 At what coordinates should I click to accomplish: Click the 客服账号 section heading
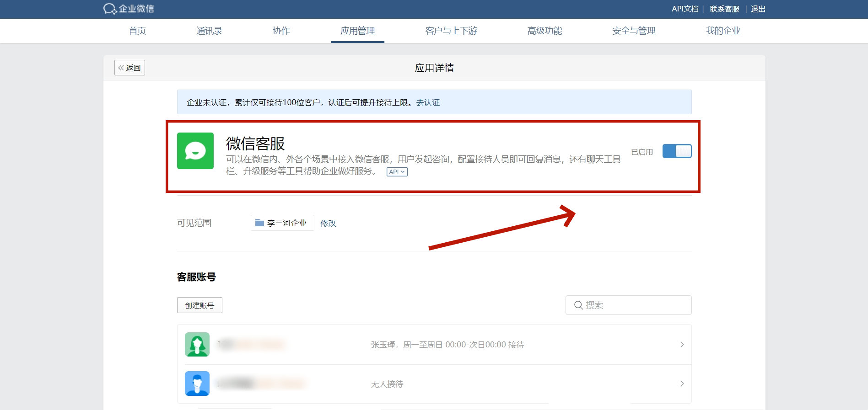tap(196, 277)
